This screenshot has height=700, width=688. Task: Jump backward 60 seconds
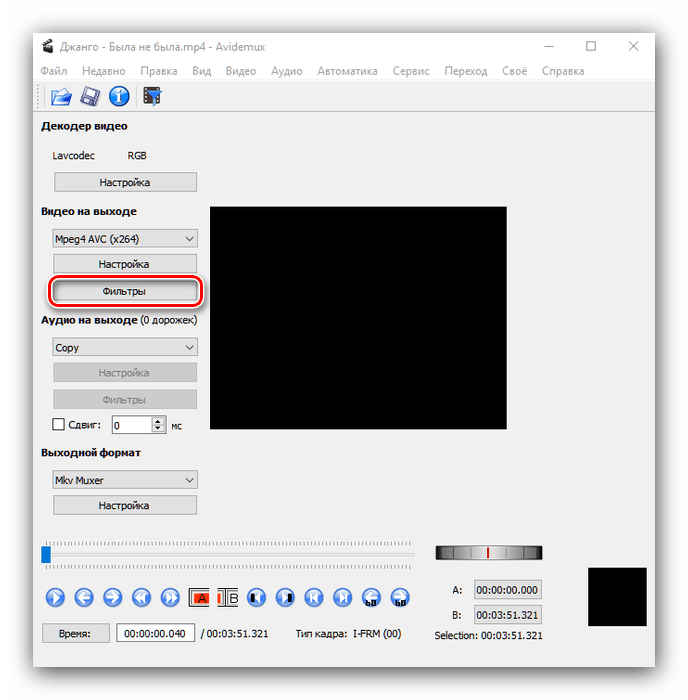tap(371, 597)
